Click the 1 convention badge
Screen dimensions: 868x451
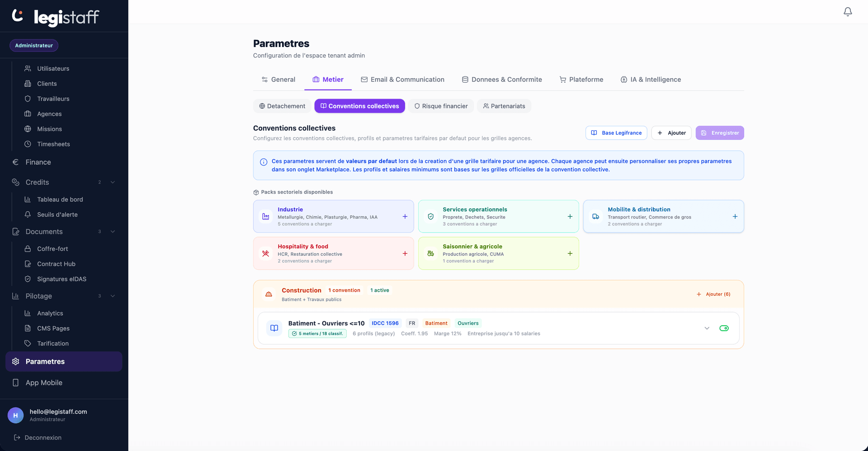344,290
